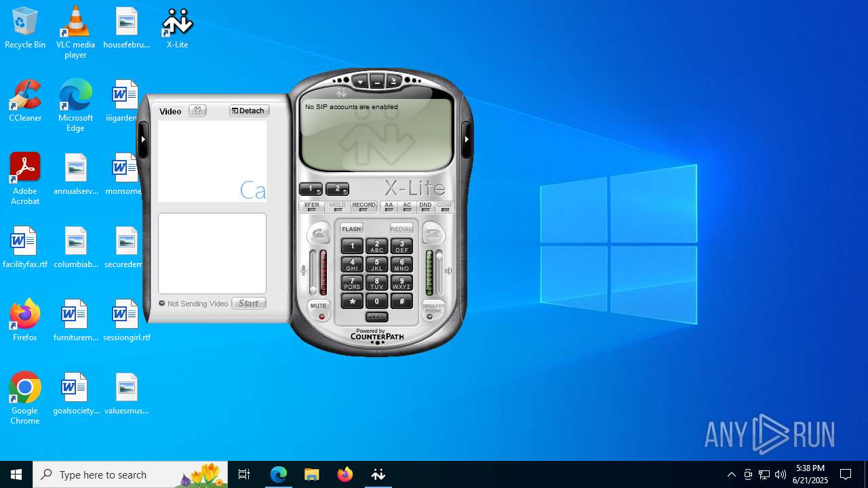
Task: Dial 0 on keypad
Action: pos(377,301)
